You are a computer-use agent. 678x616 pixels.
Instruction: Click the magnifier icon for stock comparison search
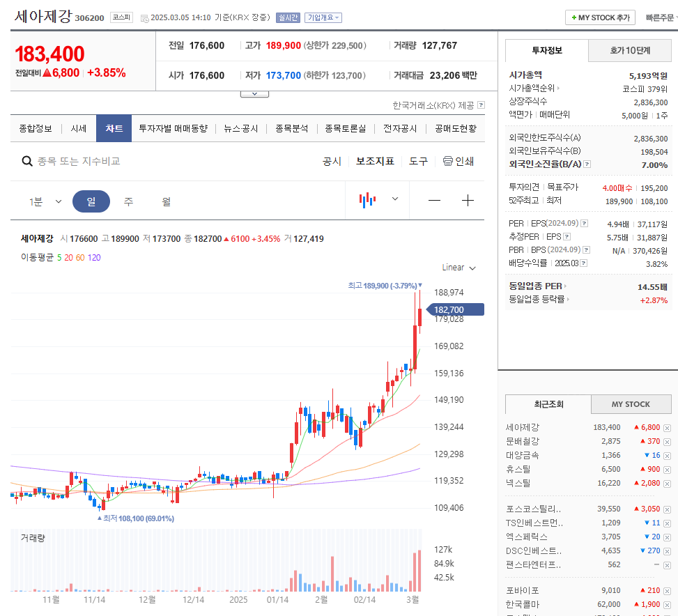(x=26, y=161)
